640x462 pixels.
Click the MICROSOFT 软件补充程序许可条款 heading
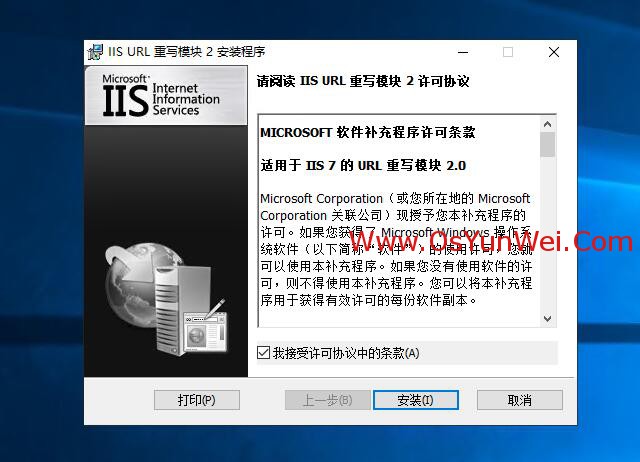(x=368, y=132)
